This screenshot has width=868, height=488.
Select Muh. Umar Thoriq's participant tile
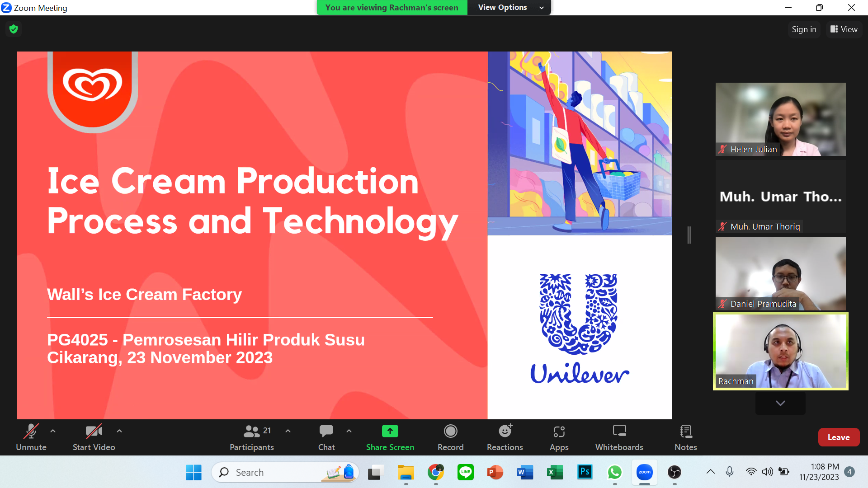(780, 197)
